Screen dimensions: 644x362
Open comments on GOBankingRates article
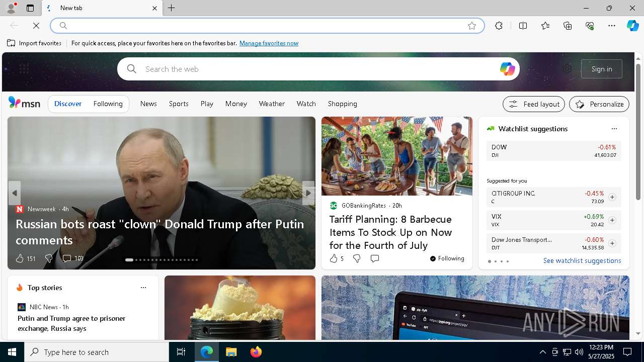coord(374,258)
